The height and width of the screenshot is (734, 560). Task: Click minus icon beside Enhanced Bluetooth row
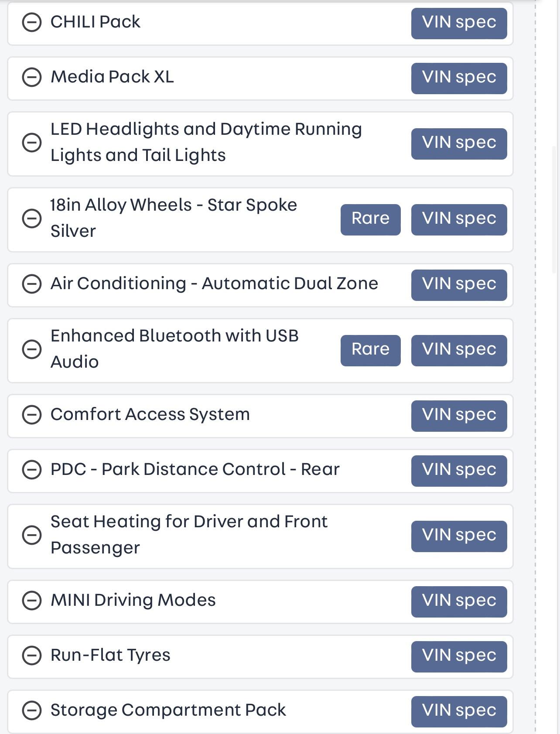32,349
